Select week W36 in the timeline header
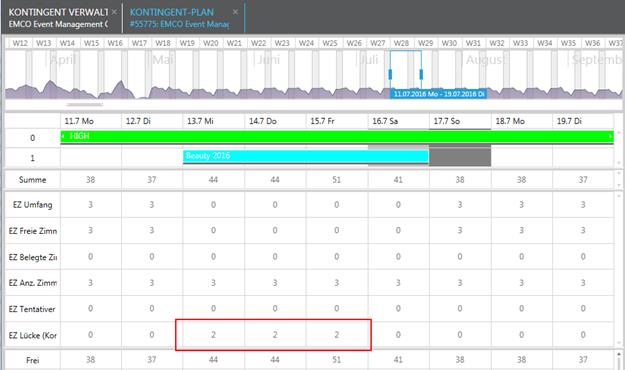 tap(592, 43)
